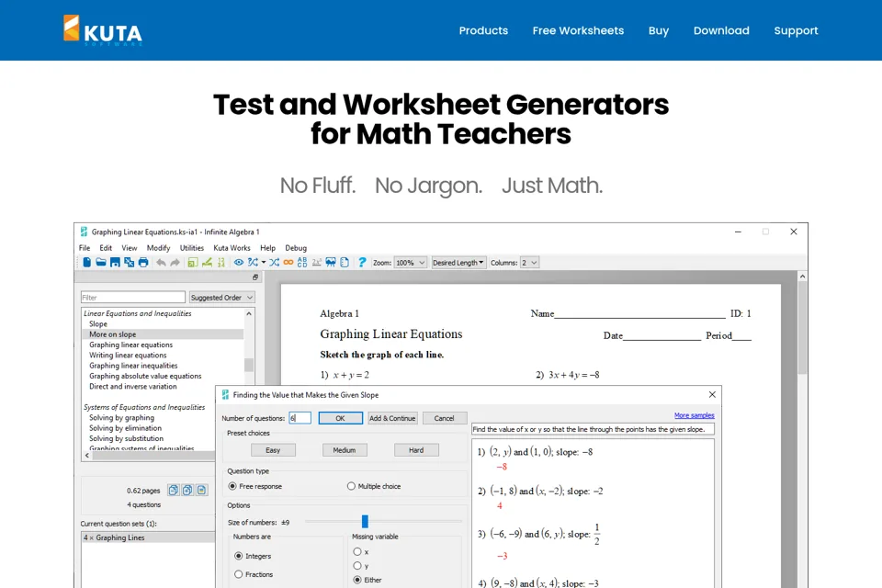Select the Hard preset button
Screen dimensions: 882x588
(416, 450)
